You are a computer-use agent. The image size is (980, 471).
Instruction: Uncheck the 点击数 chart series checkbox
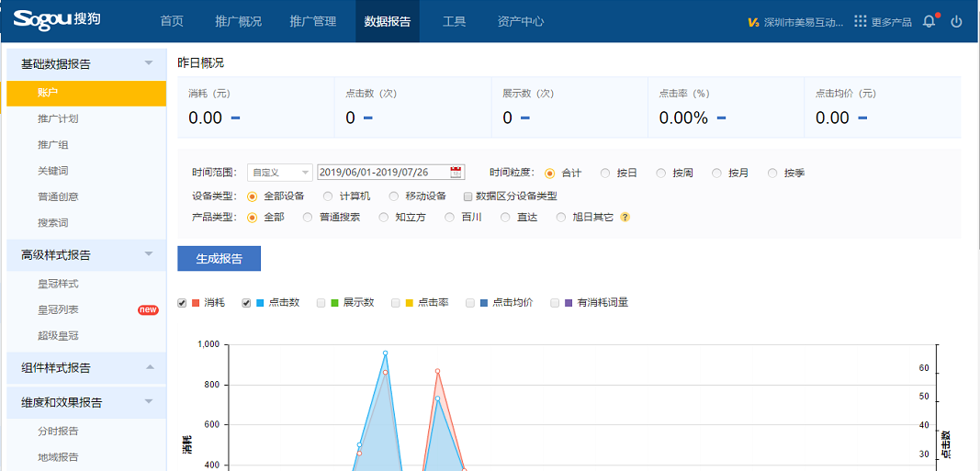(x=246, y=303)
